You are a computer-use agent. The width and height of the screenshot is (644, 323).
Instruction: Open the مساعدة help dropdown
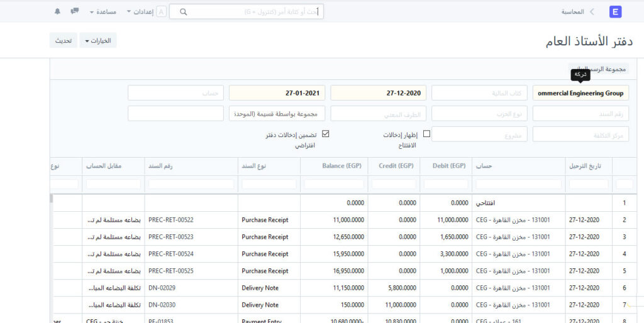click(104, 12)
